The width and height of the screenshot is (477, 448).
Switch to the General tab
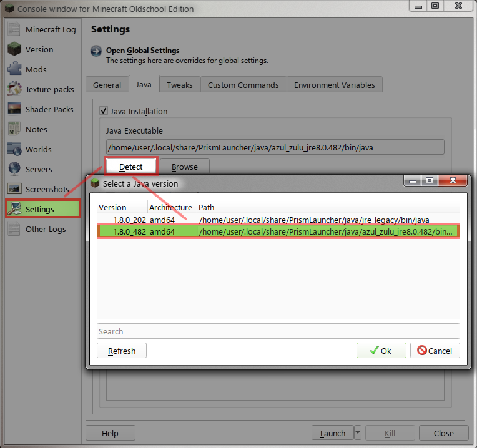[x=107, y=85]
